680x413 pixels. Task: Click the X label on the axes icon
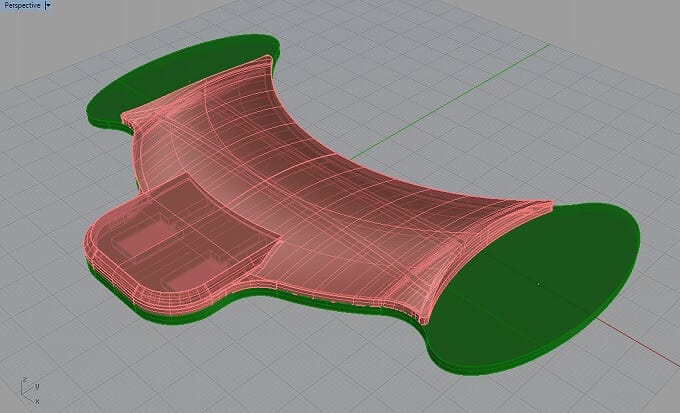click(37, 401)
